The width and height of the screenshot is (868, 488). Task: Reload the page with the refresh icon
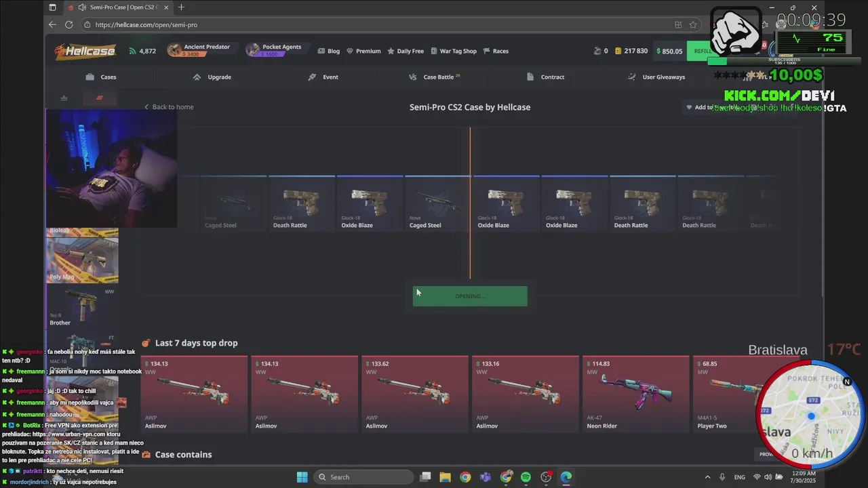point(68,24)
